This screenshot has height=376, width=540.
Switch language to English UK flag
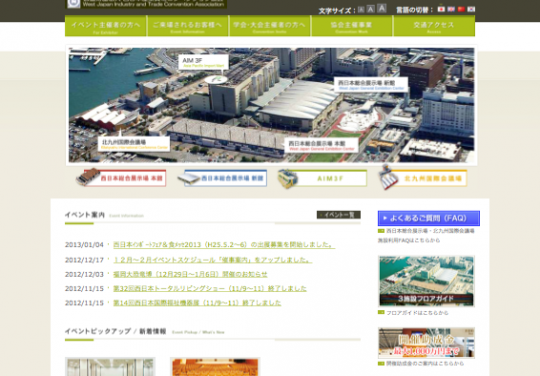click(451, 9)
